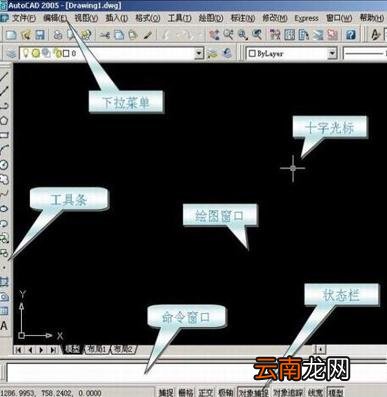Click the Cut scissors icon
Image resolution: width=387 pixels, height=397 pixels.
[x=105, y=35]
